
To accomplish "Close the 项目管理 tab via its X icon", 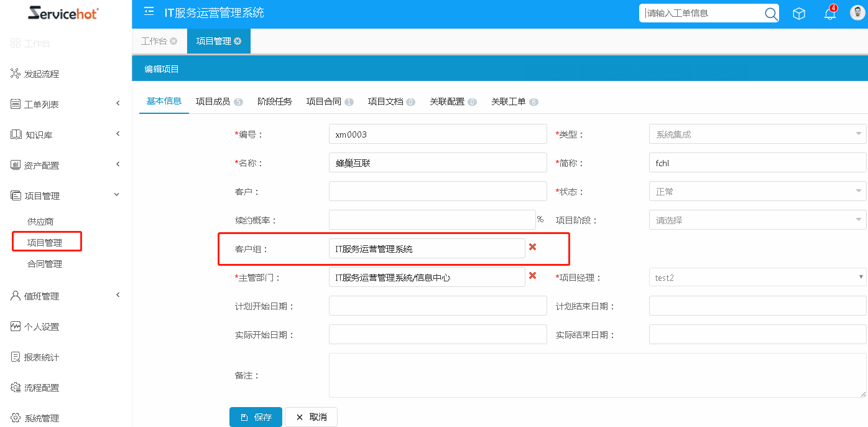I will pos(238,41).
